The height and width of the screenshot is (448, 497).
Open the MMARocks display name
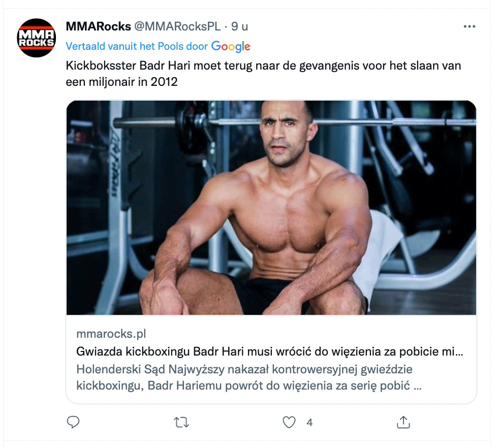(98, 26)
